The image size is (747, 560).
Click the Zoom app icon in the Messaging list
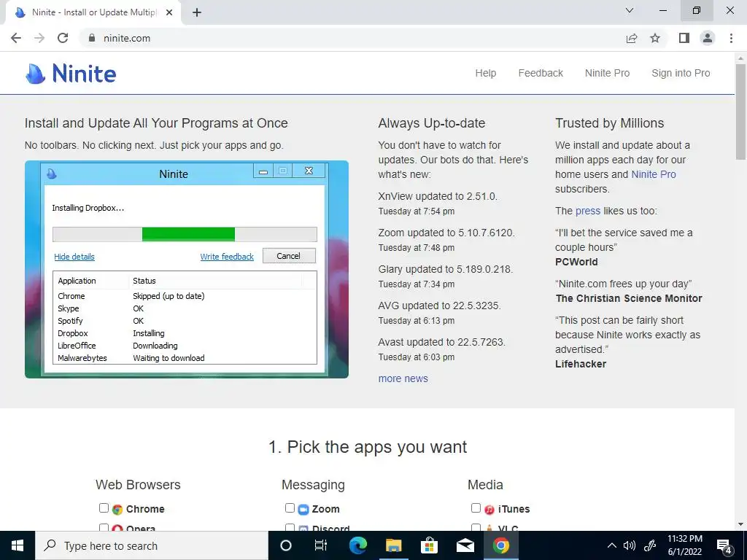point(303,510)
